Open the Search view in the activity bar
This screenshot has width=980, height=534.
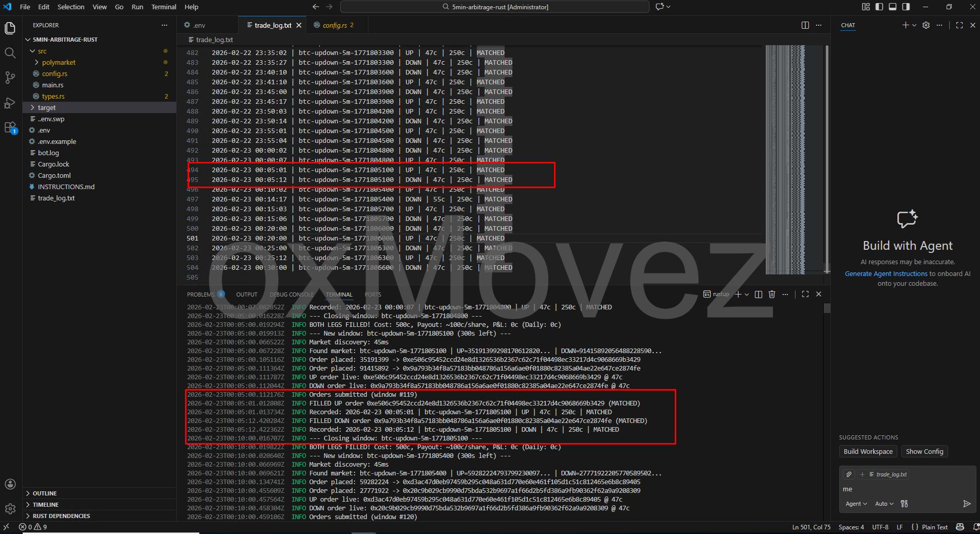coord(10,53)
